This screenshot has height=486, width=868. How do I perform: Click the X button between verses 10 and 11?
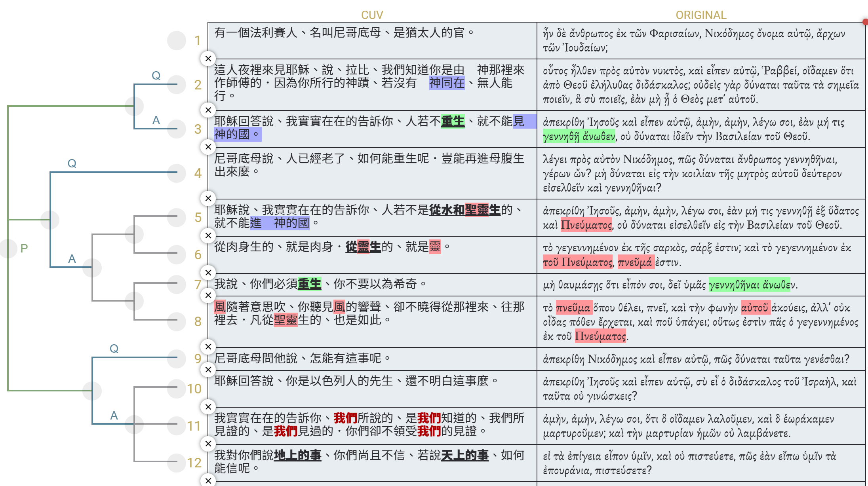point(208,407)
